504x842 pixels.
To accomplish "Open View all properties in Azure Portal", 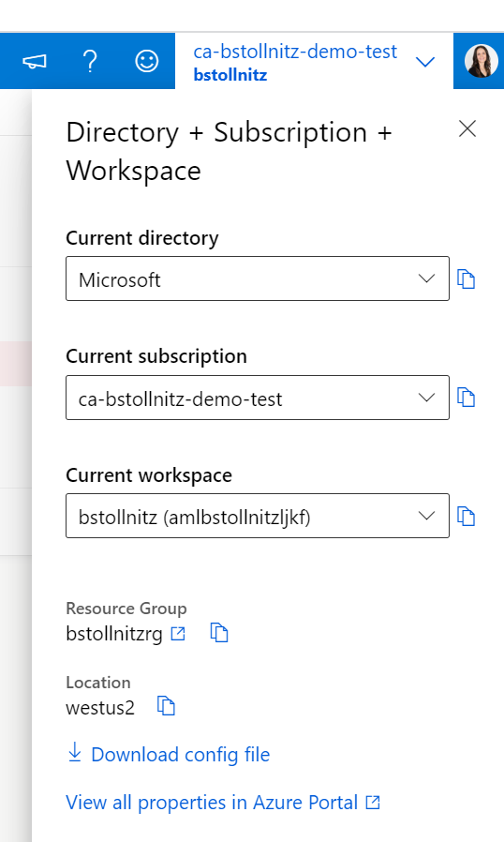I will [212, 803].
